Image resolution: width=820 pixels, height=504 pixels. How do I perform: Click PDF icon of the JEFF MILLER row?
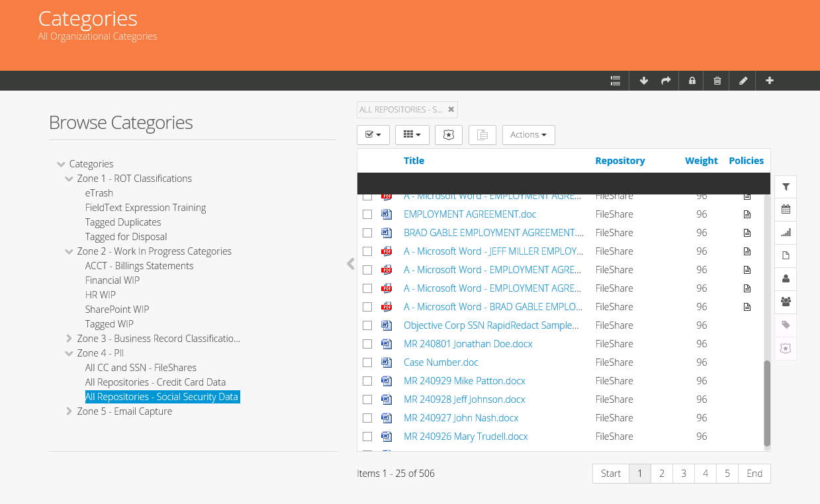point(387,251)
